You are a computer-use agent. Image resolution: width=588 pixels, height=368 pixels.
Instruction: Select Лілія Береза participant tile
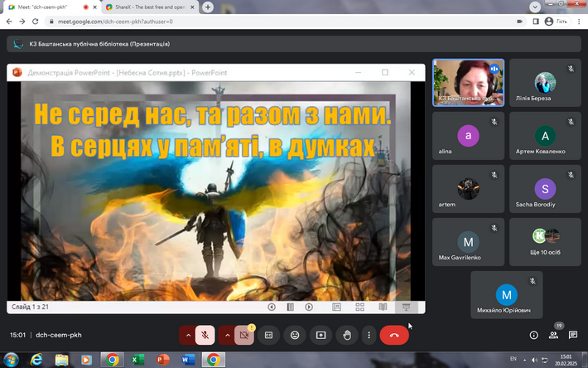(545, 83)
